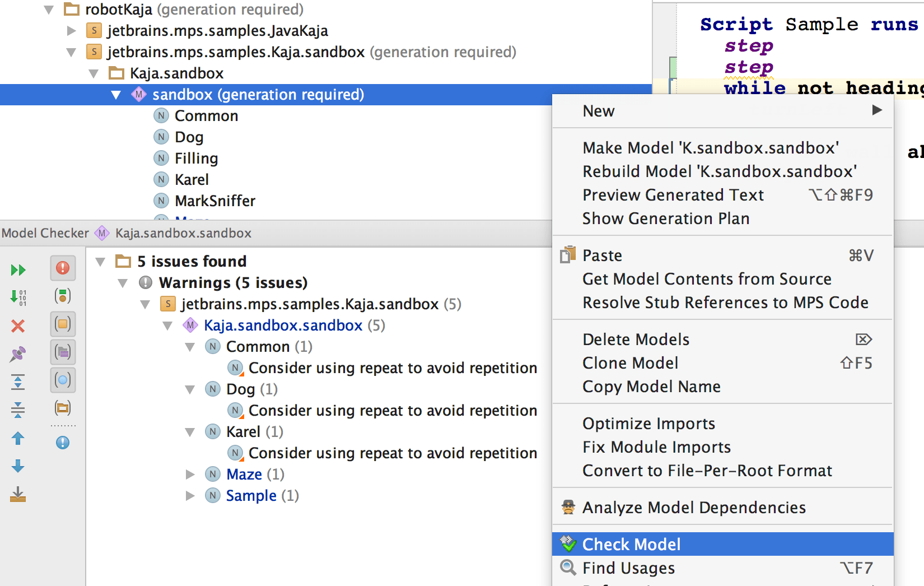Toggle the blue info filter button

63,443
